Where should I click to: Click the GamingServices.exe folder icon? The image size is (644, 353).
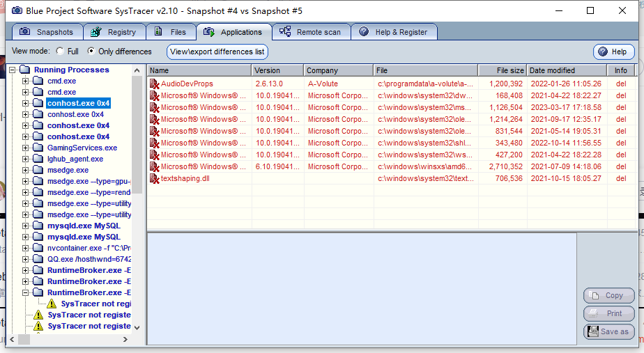click(38, 148)
